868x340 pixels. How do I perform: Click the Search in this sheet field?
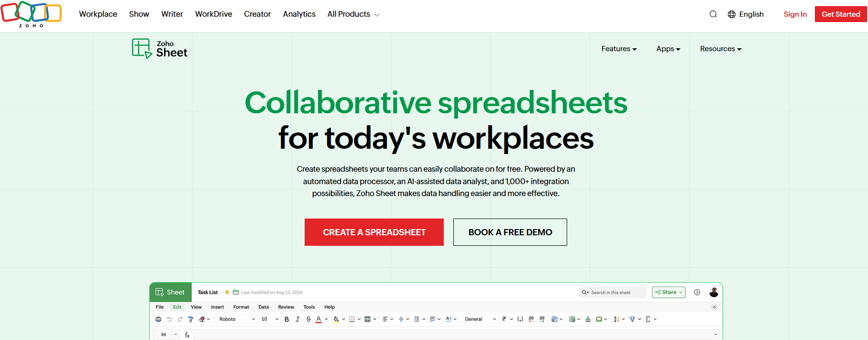point(613,292)
